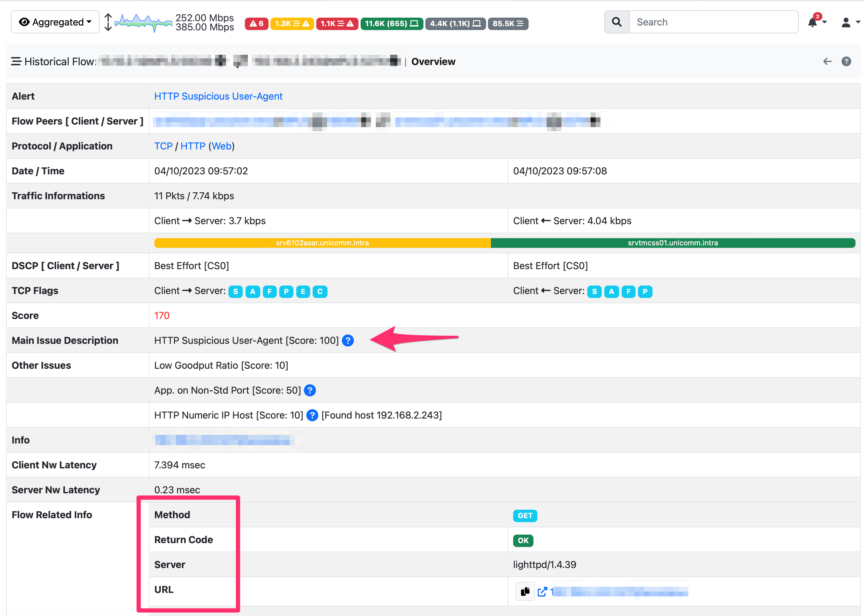Open the HTTP Suspicious User-Agent alert link
The height and width of the screenshot is (616, 864).
[x=218, y=96]
